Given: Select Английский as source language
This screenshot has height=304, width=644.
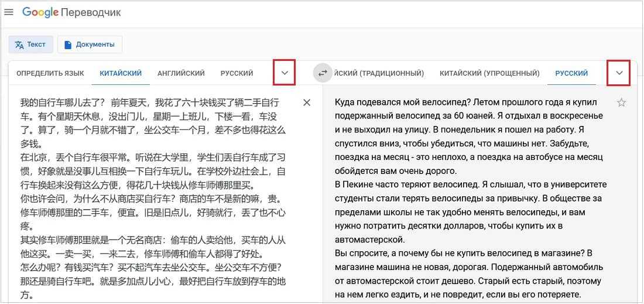Looking at the screenshot, I should click(181, 73).
